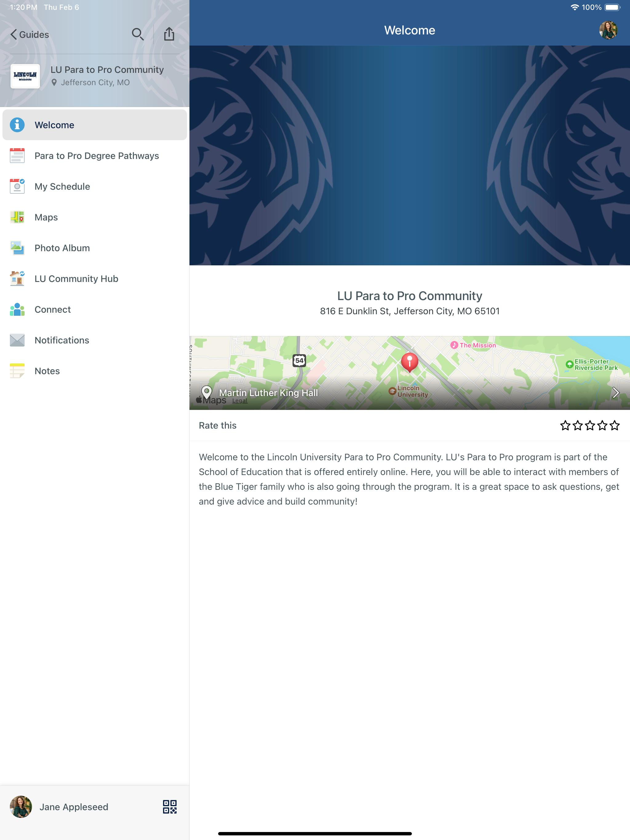This screenshot has height=840, width=630.
Task: Tap the location pin icon beside Martin Luther King Hall
Action: [x=207, y=392]
